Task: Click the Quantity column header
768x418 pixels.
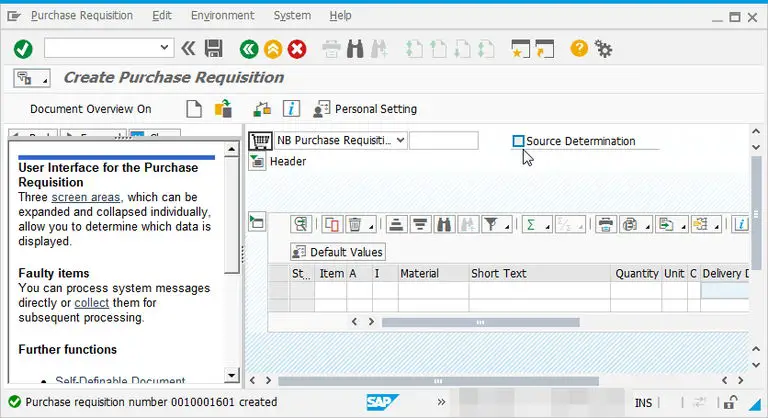Action: point(636,273)
